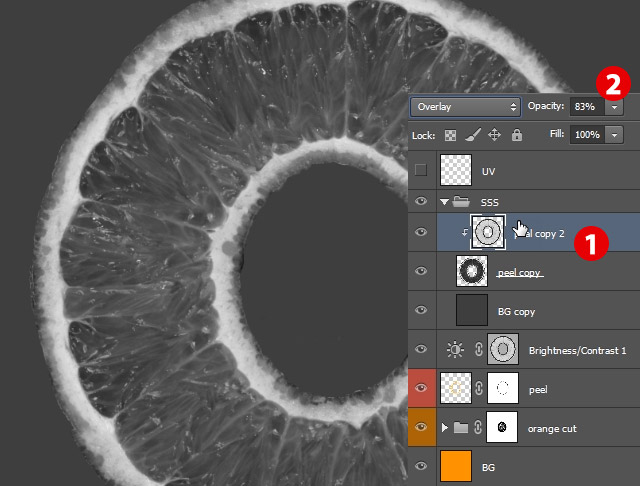Click the peel layer name text
The width and height of the screenshot is (640, 486).
[x=538, y=390]
